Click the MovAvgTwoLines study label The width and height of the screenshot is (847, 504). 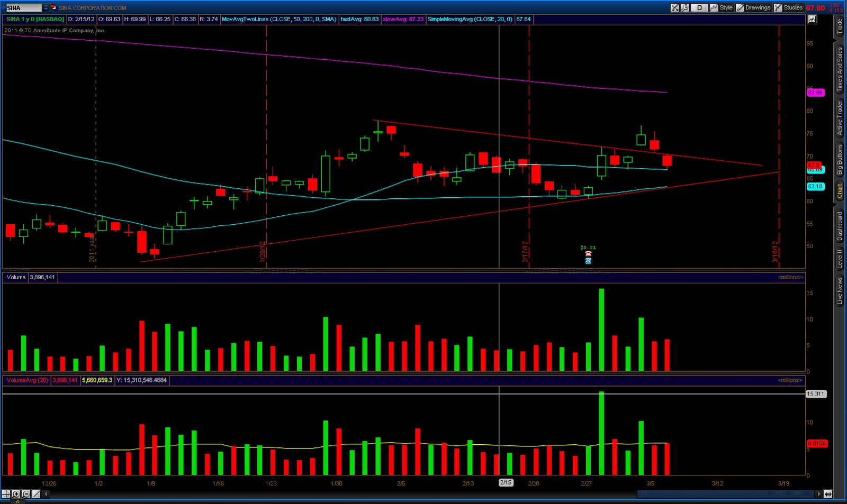tap(279, 19)
